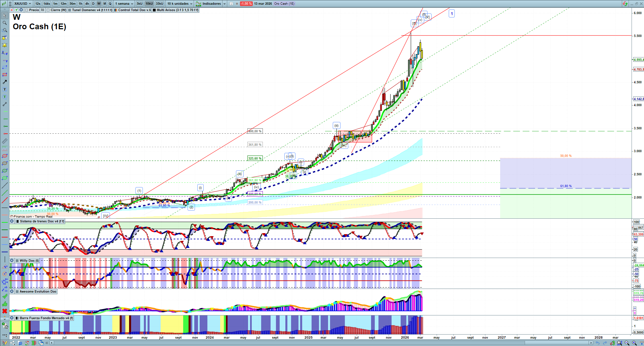This screenshot has width=644, height=346.
Task: Select the red ellipse drawing tool
Action: (x=5, y=156)
